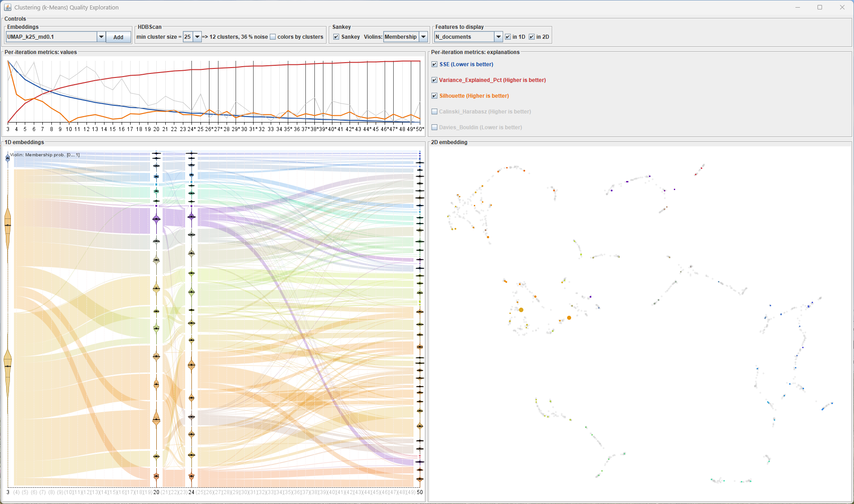Toggle the colors by clusters checkbox
The height and width of the screenshot is (504, 854).
coord(273,37)
